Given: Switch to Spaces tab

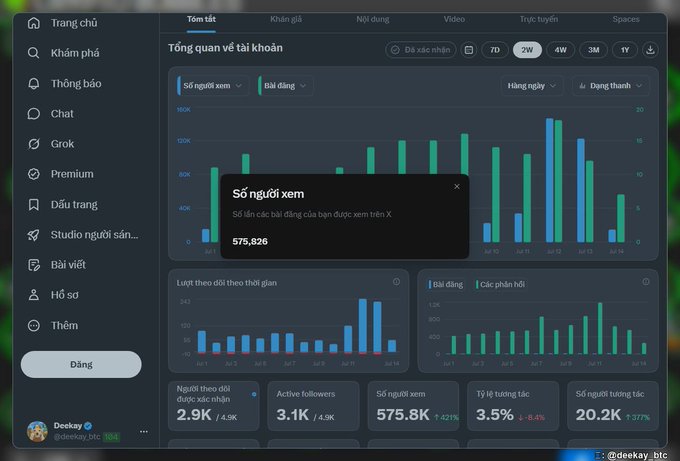Looking at the screenshot, I should coord(626,19).
